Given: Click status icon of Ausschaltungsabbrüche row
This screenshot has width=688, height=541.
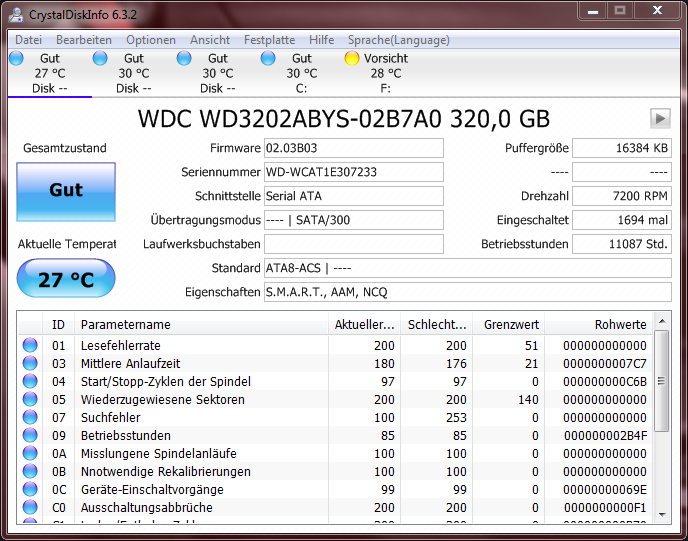Looking at the screenshot, I should tap(30, 507).
